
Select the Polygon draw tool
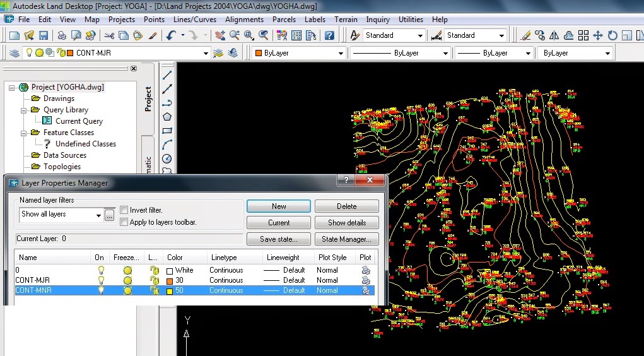click(167, 117)
